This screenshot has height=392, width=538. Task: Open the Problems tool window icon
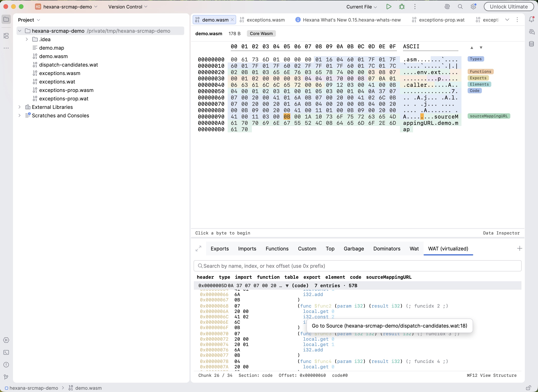click(6, 365)
